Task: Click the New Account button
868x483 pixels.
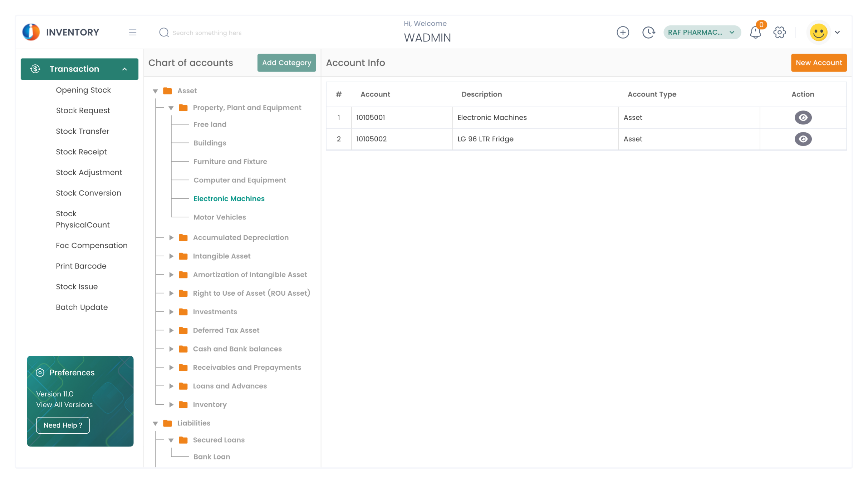Action: [819, 63]
